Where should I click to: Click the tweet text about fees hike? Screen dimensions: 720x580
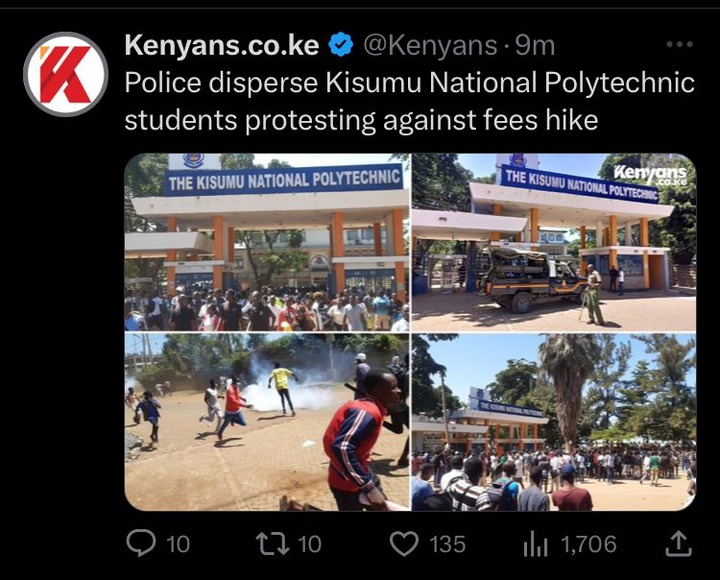point(409,101)
